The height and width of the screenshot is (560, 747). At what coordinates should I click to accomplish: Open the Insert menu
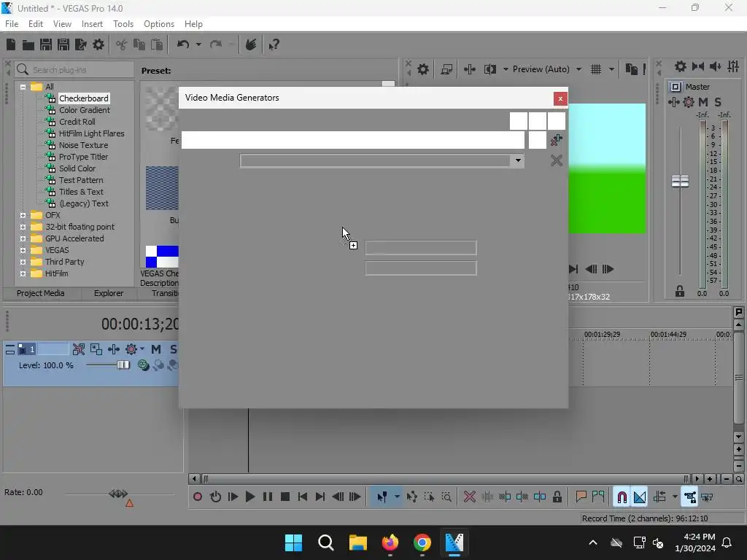[92, 24]
